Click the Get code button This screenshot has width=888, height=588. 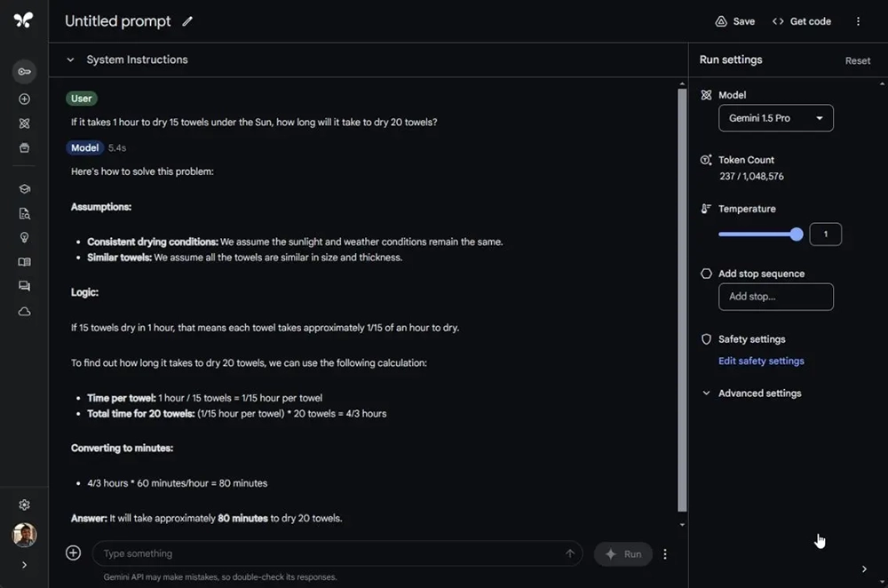802,21
